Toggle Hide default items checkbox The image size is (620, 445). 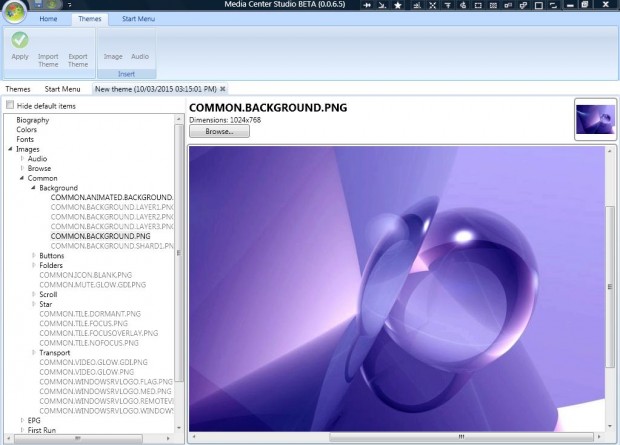tap(10, 105)
